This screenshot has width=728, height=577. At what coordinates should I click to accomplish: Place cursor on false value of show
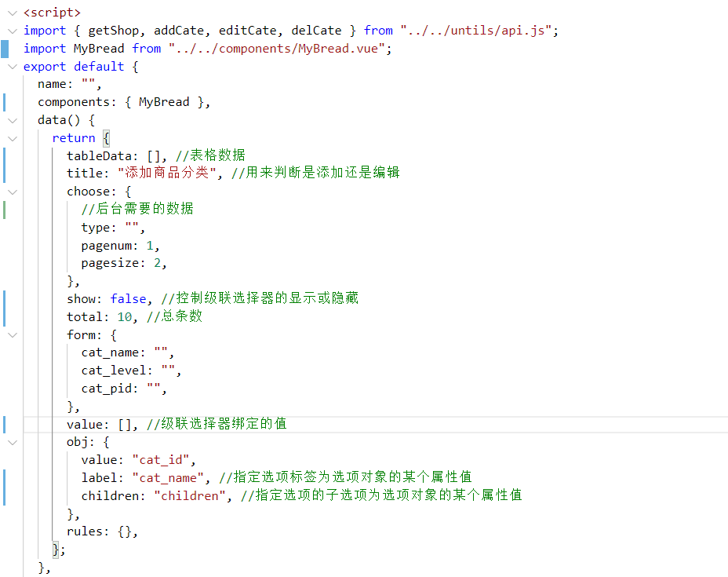(x=129, y=299)
